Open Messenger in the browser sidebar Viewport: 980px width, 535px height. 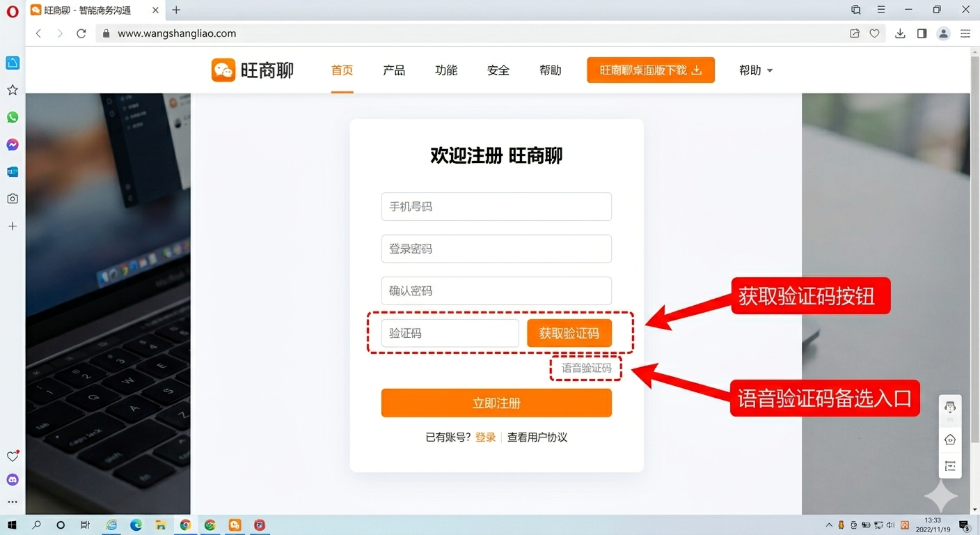(x=12, y=144)
